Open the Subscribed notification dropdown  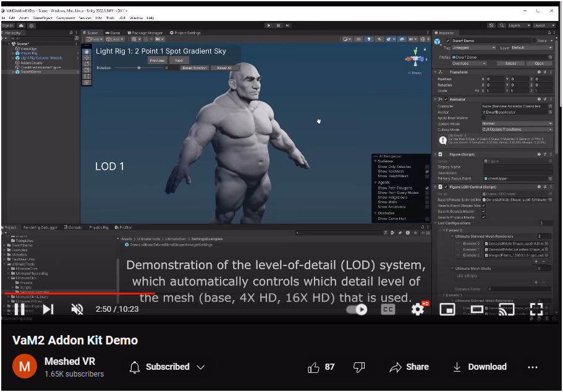click(x=200, y=367)
